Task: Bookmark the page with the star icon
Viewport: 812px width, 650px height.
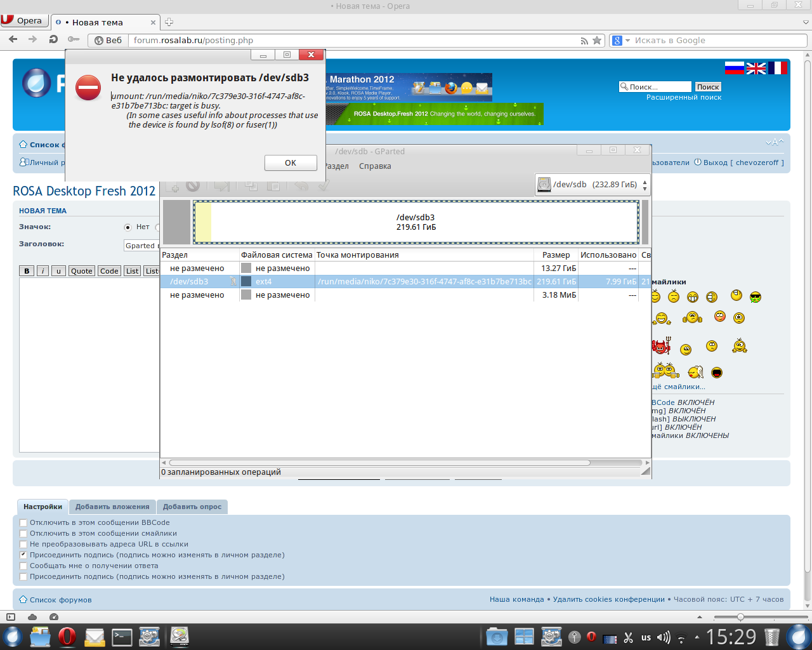Action: pos(597,41)
